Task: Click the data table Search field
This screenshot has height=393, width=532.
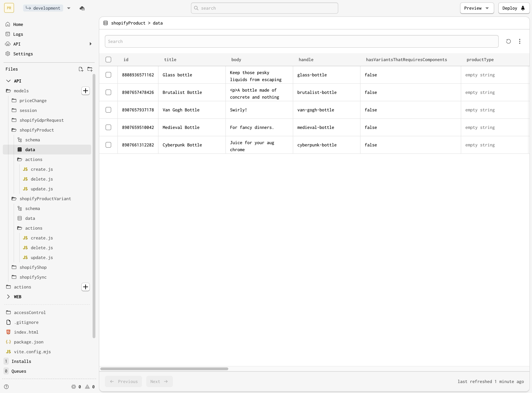Action: (301, 41)
